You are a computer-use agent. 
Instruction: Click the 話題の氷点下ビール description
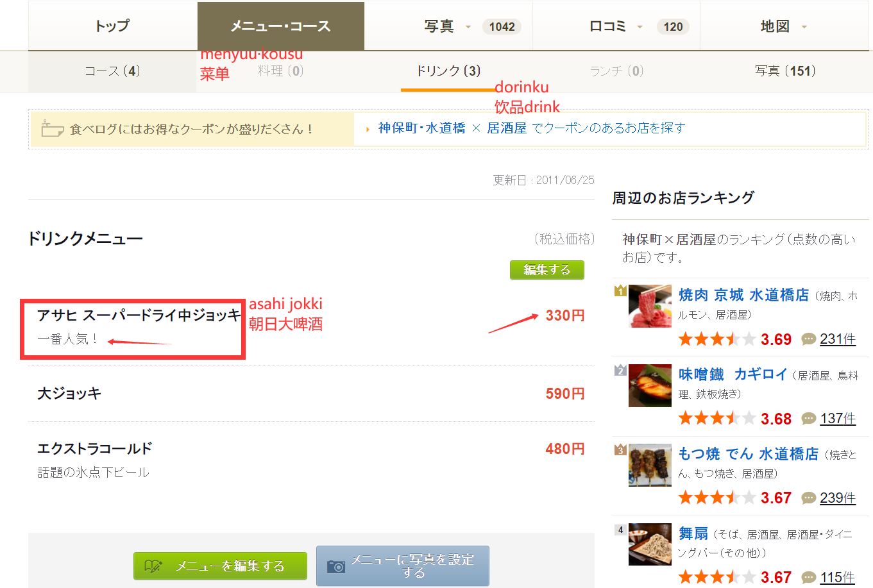click(x=94, y=473)
